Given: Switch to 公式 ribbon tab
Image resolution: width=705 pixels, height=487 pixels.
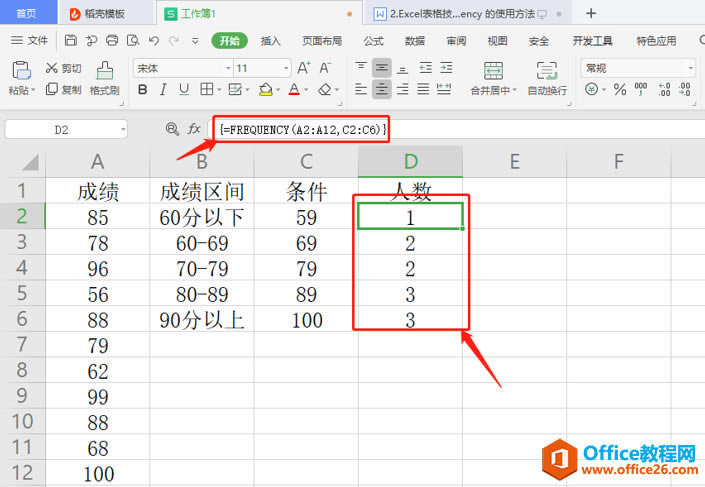Looking at the screenshot, I should [374, 41].
